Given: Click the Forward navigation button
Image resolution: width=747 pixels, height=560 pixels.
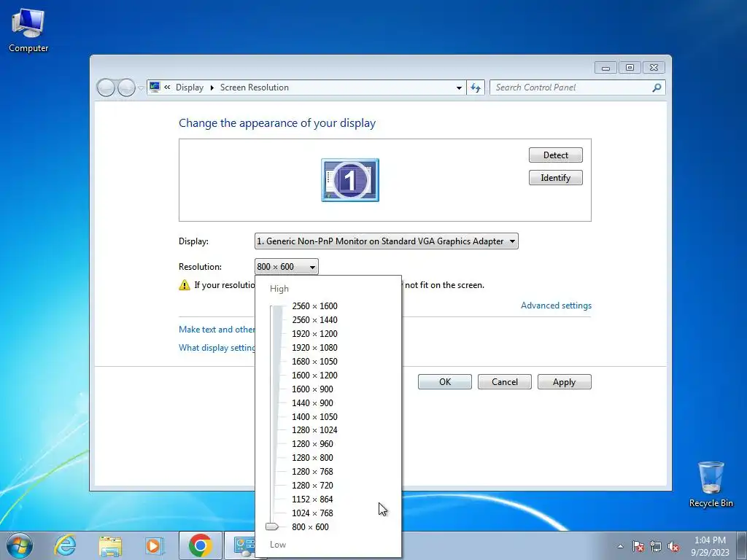Looking at the screenshot, I should (126, 87).
